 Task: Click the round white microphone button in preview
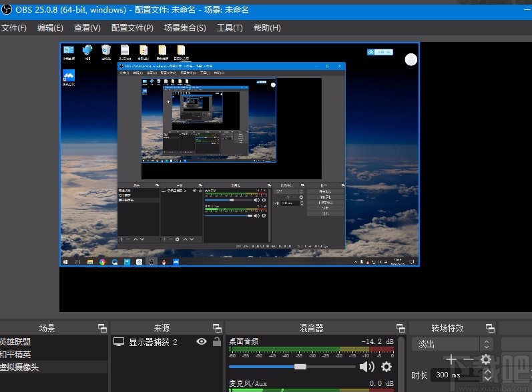pyautogui.click(x=411, y=59)
